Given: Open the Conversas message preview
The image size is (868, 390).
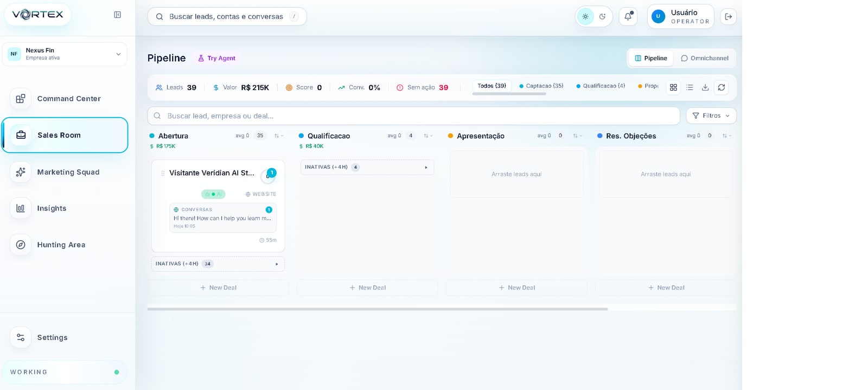Looking at the screenshot, I should pyautogui.click(x=223, y=218).
